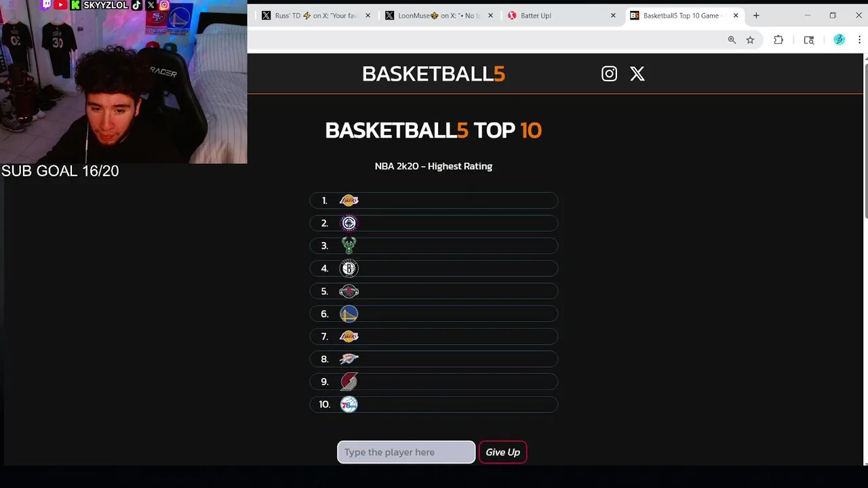Click the Trail Blazers logo in row 9
868x488 pixels.
pyautogui.click(x=349, y=382)
